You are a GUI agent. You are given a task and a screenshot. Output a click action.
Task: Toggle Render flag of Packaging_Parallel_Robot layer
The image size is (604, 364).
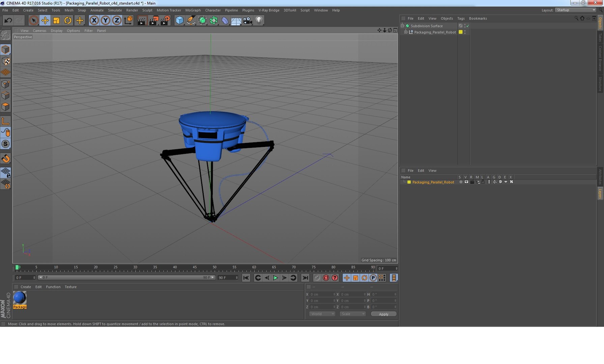click(x=472, y=182)
